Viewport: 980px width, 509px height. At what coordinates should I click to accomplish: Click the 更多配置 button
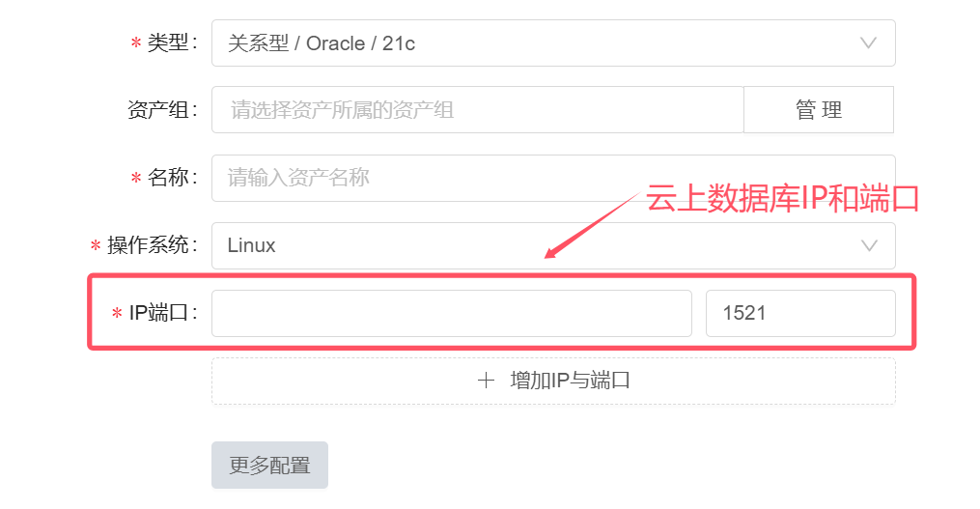point(269,466)
